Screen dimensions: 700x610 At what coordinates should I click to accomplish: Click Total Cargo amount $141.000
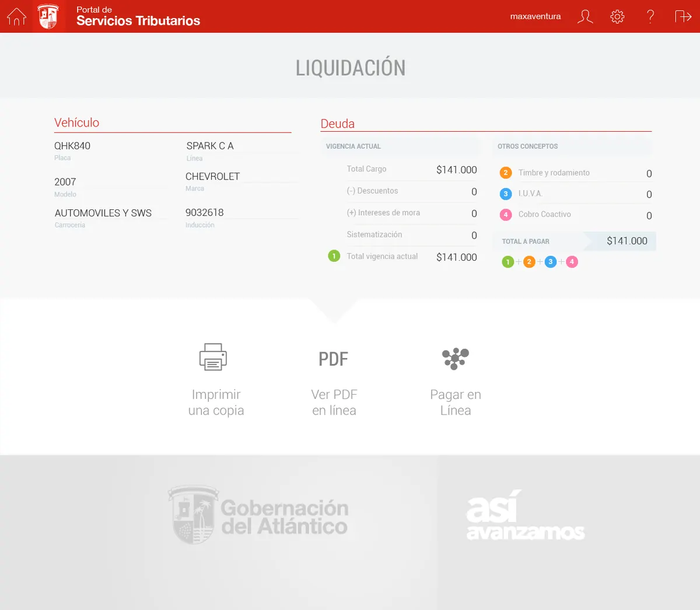pyautogui.click(x=457, y=170)
